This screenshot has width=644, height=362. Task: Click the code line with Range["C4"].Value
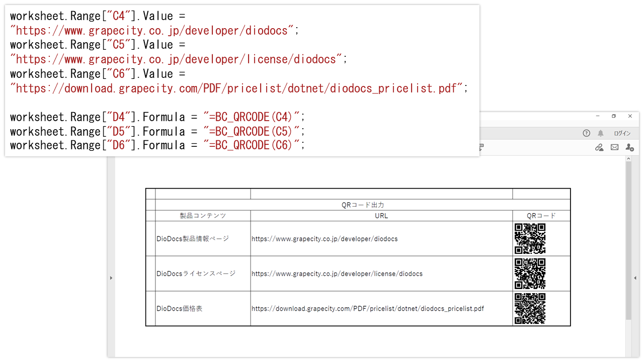point(98,17)
